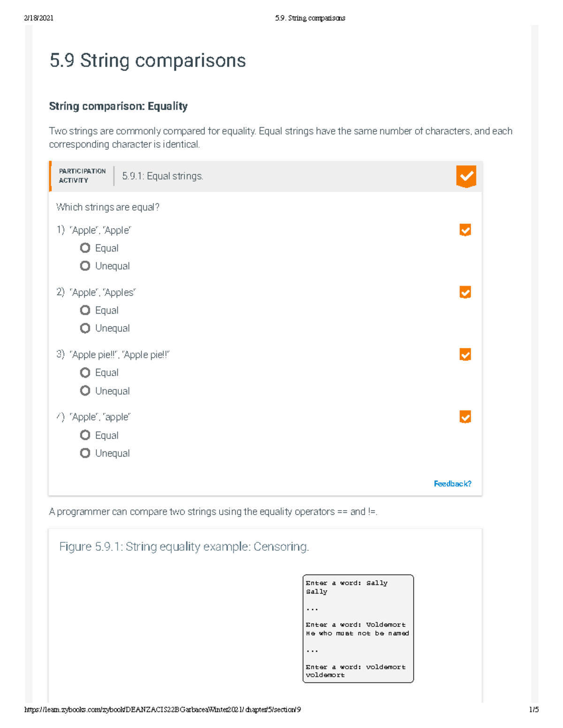This screenshot has height=728, width=563.
Task: Click the 5.9.1: Equal strings activity title
Action: (x=162, y=176)
